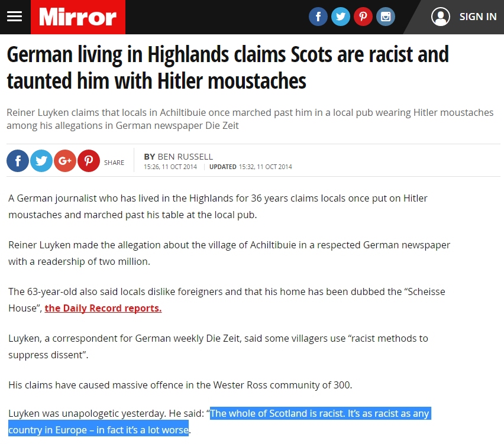The image size is (504, 444).
Task: Share the article on Pinterest
Action: click(89, 161)
